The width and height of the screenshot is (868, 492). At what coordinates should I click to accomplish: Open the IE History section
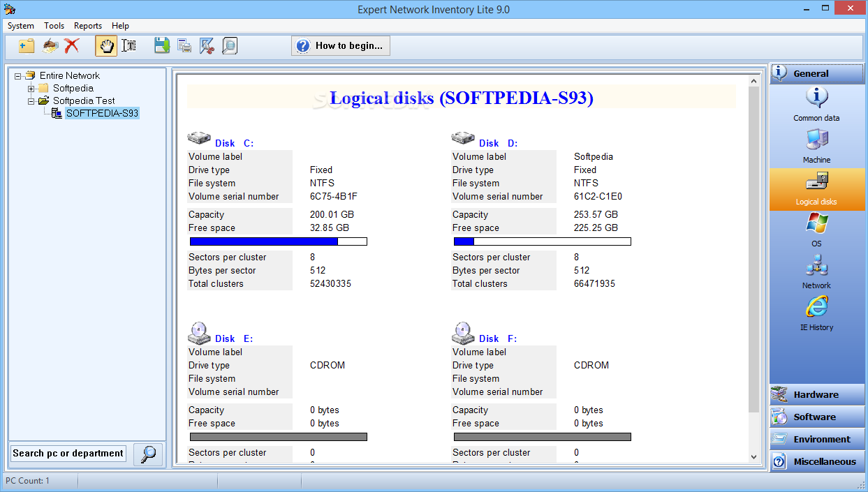[816, 314]
